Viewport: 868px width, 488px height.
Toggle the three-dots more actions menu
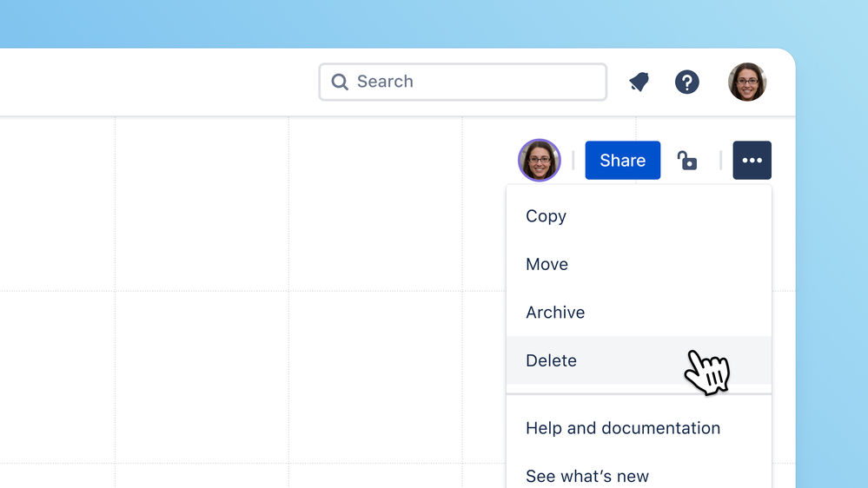pos(752,161)
